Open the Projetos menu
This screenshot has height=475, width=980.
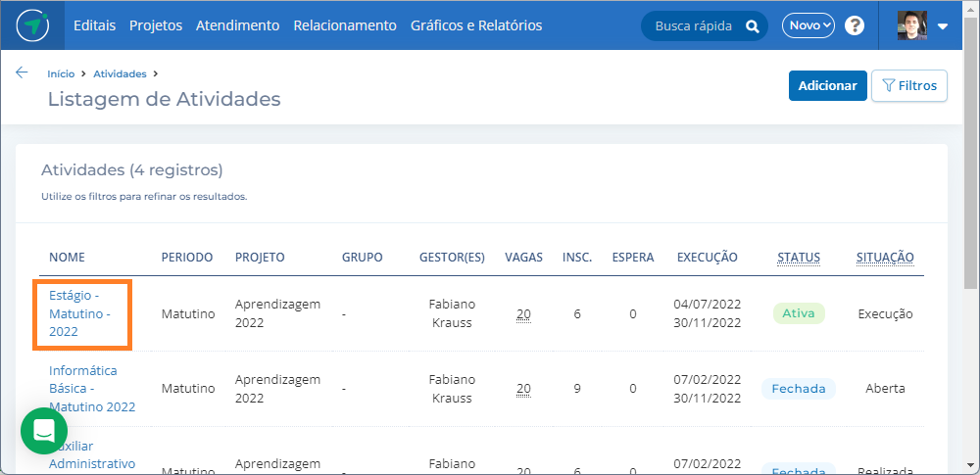coord(156,25)
